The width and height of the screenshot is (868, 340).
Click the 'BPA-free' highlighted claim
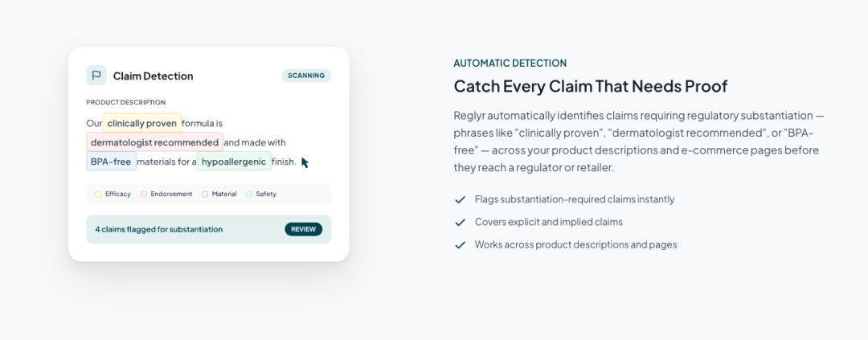(x=111, y=162)
